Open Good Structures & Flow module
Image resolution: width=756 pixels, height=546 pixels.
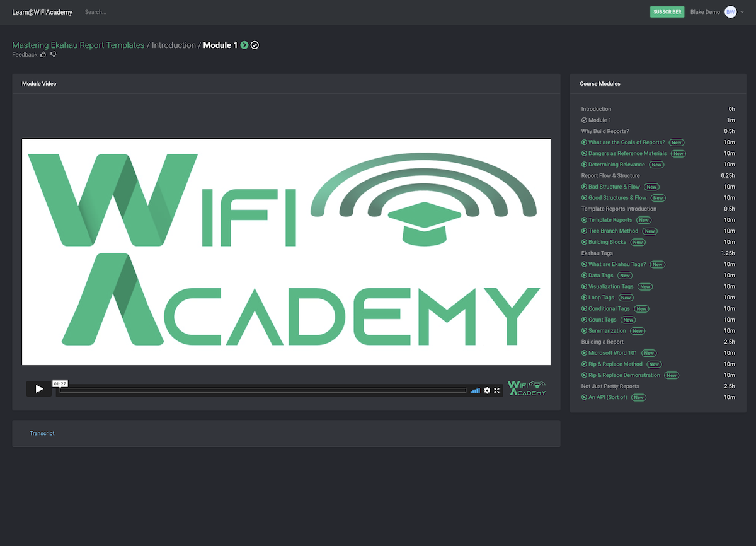[x=617, y=198]
